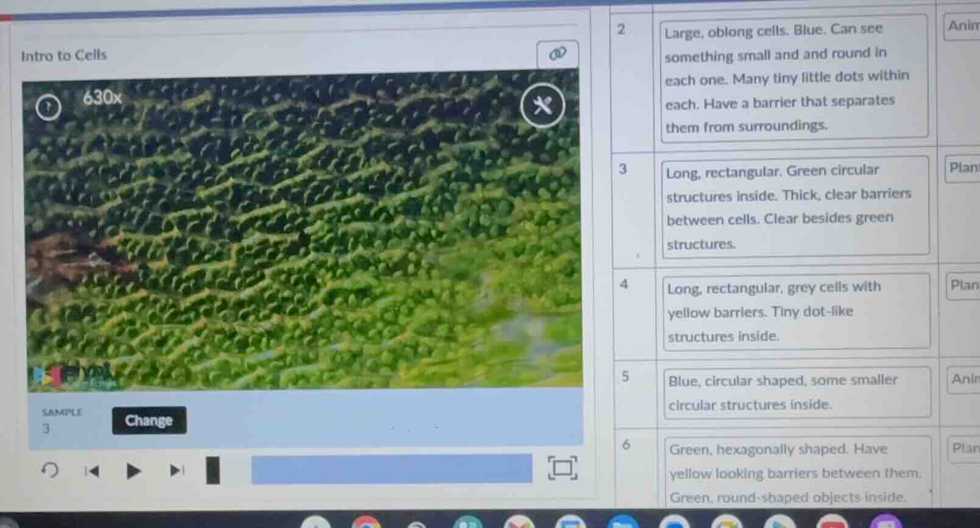Edit row 3 description about green circular structures

click(795, 206)
